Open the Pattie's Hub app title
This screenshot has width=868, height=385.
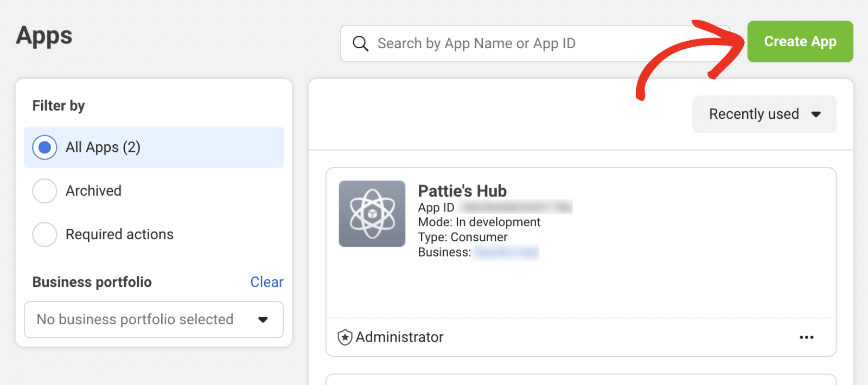click(x=462, y=191)
